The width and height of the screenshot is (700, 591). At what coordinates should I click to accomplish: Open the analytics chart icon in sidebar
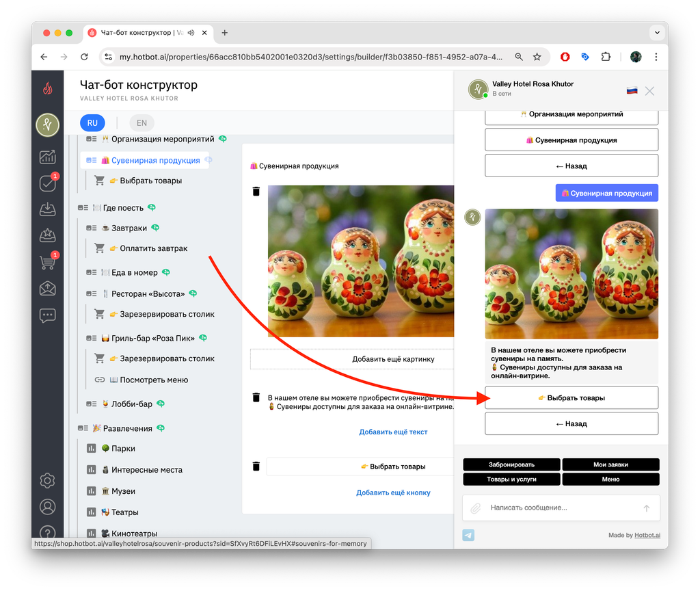pos(47,157)
